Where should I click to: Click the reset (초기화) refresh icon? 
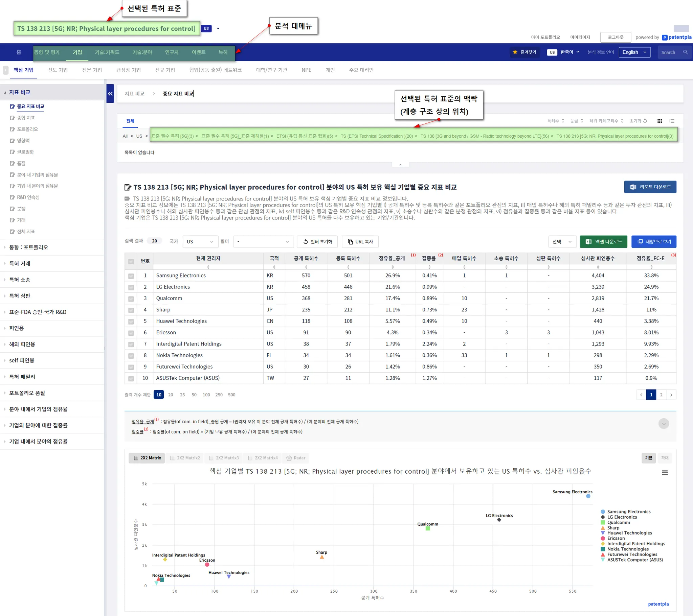(645, 121)
